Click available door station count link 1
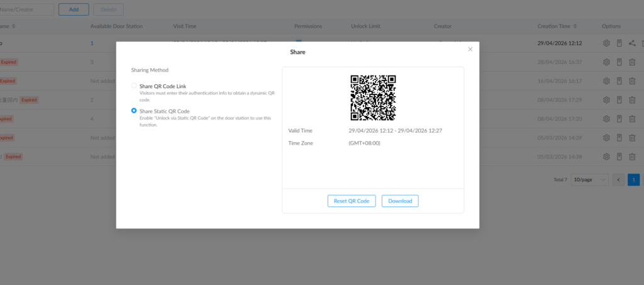This screenshot has width=644, height=285. click(92, 43)
